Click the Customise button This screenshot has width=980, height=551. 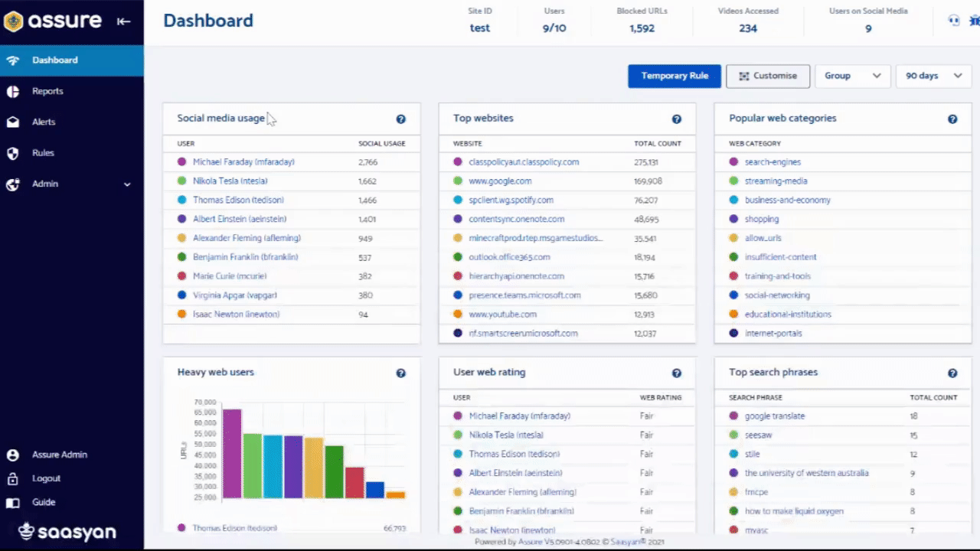pyautogui.click(x=767, y=76)
